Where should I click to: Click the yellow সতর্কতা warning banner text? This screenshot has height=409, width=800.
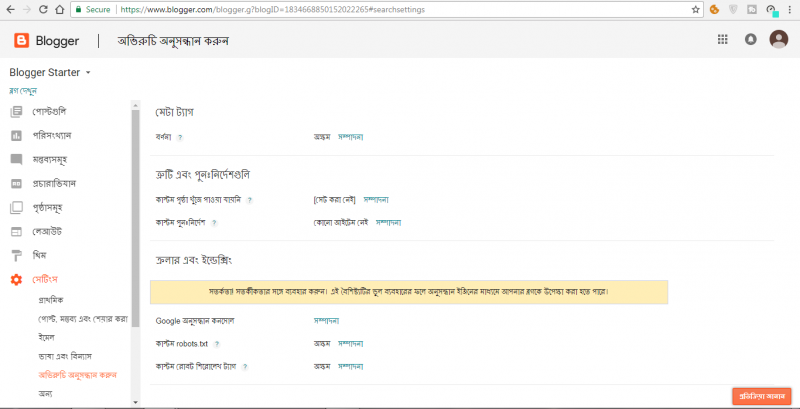(409, 293)
